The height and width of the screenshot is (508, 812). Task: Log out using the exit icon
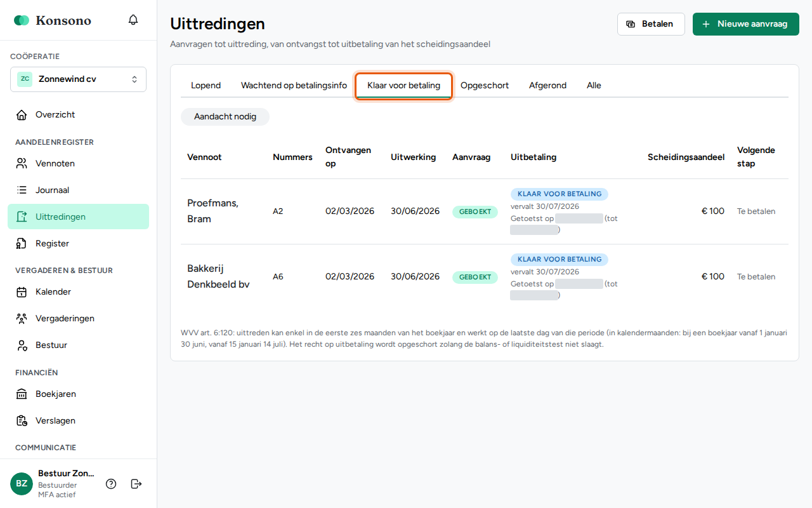[x=136, y=484]
